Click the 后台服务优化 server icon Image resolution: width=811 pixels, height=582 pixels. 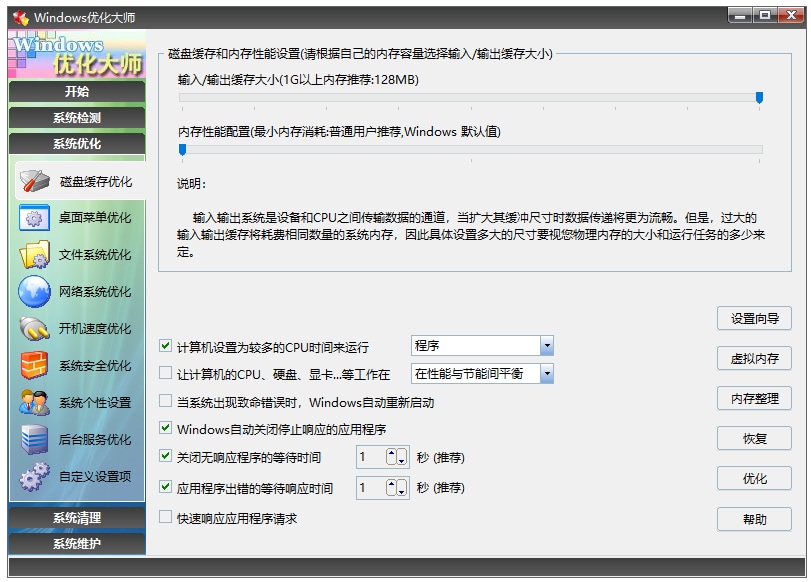click(x=35, y=439)
